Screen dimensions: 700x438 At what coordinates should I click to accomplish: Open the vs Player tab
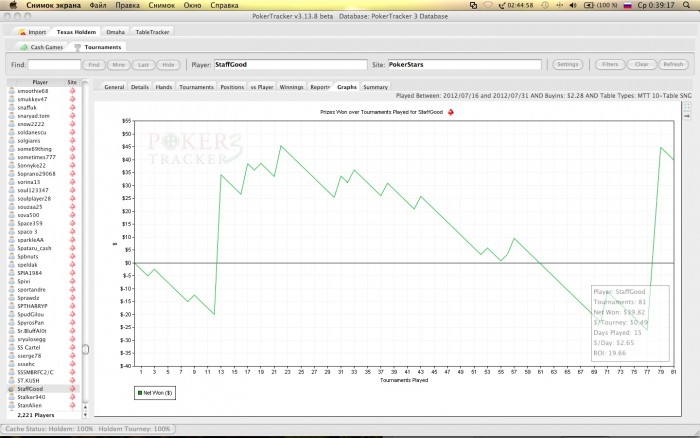(262, 87)
